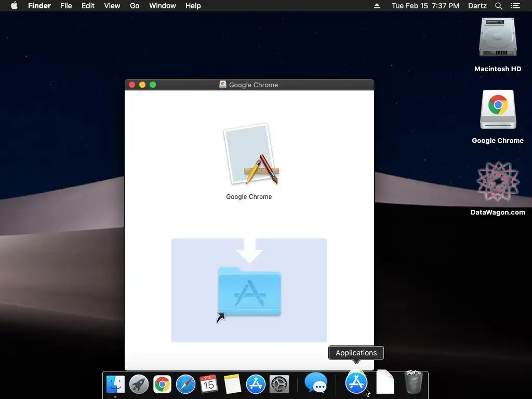
Task: Click the Google Chrome label under app icon
Action: tap(249, 197)
